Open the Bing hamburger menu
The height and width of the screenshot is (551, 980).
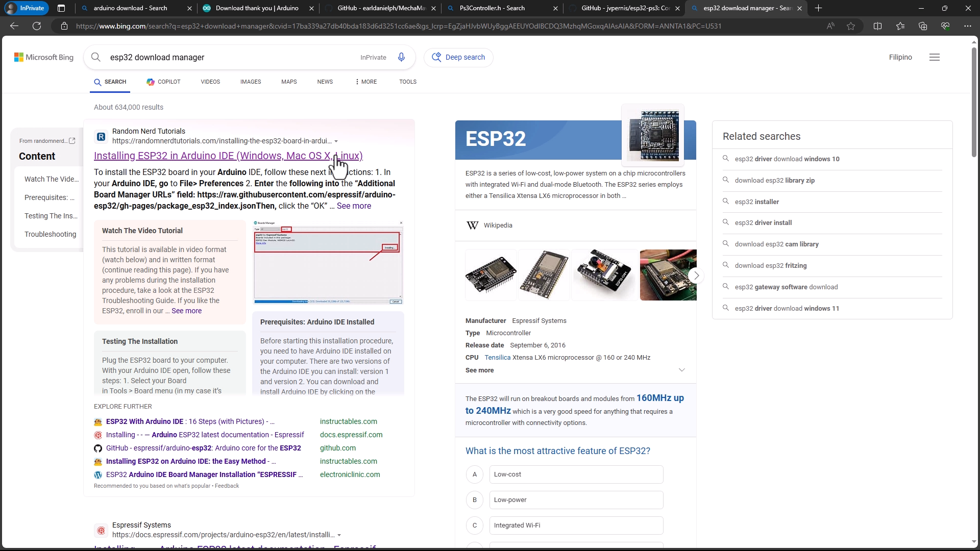[935, 57]
